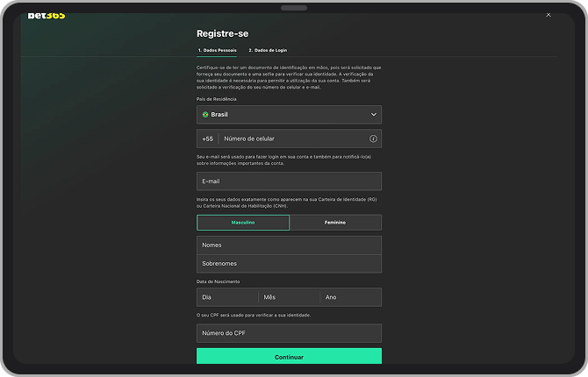Switch to the Dados de Login tab
Screen dimensions: 588x377
[268, 50]
